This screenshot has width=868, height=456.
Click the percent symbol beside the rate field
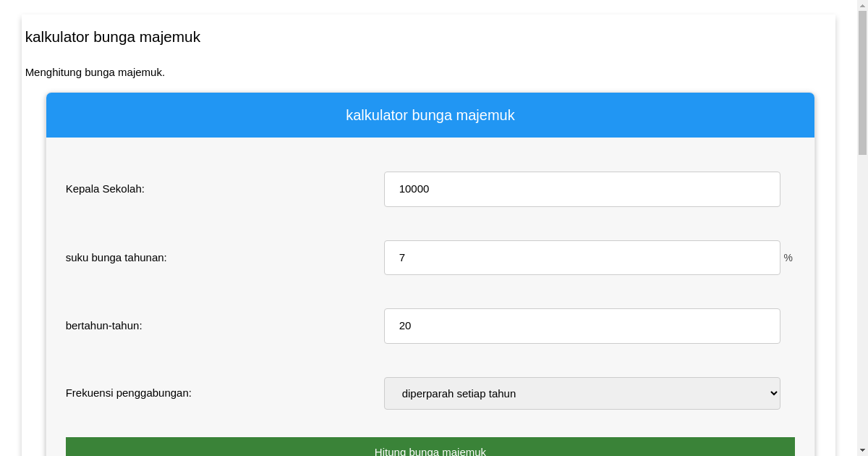[788, 258]
